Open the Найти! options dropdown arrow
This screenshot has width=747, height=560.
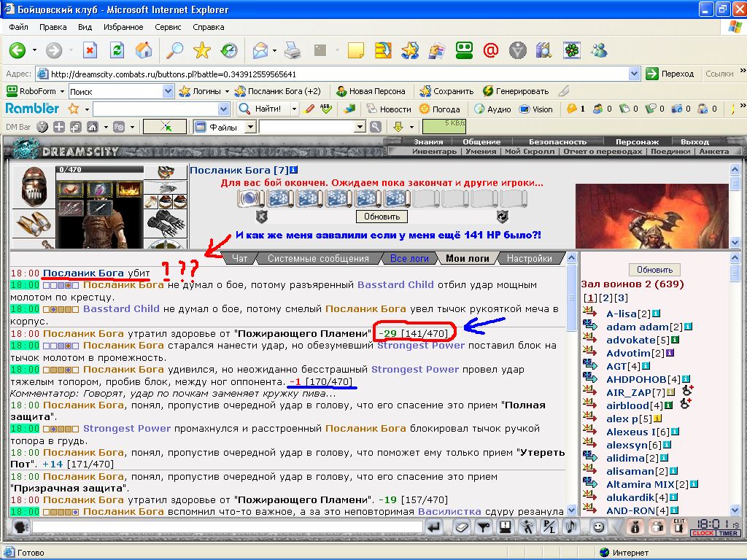(294, 109)
